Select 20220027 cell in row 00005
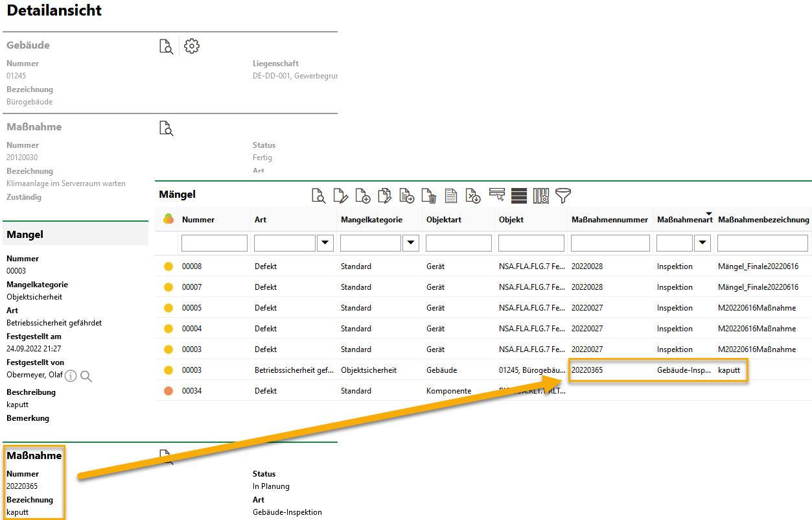Viewport: 812px width, 520px height. [587, 308]
